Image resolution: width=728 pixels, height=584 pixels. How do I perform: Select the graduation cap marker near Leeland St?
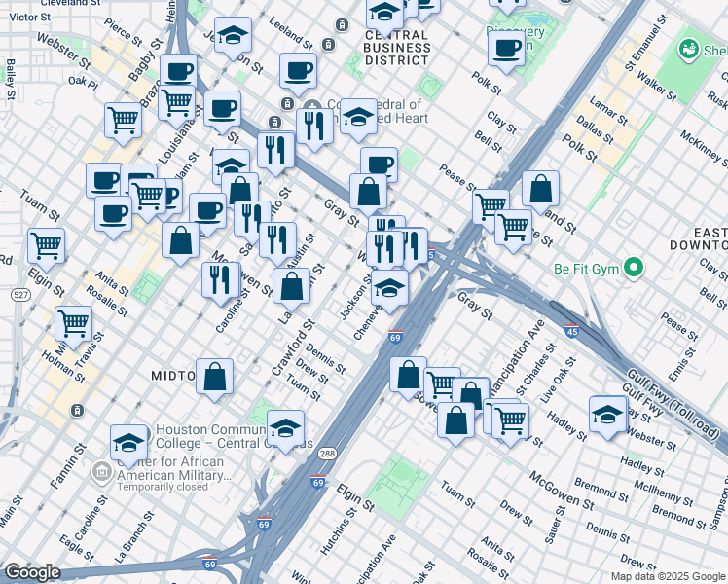click(233, 38)
